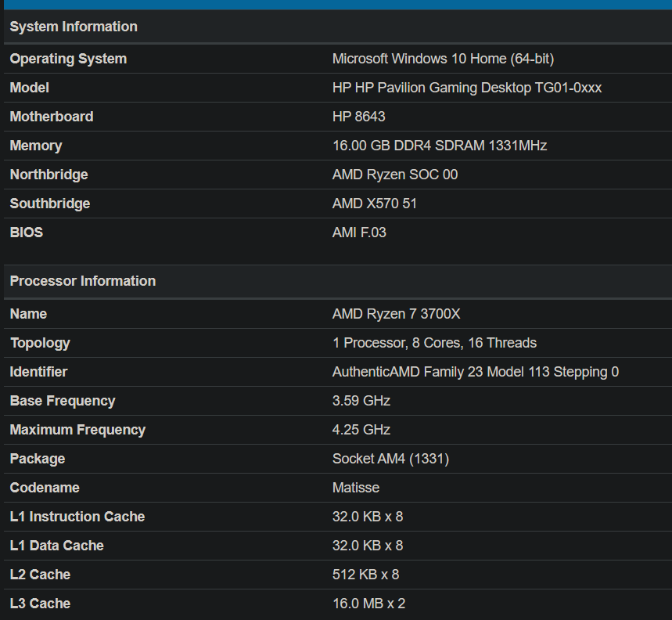Screen dimensions: 672x620
Task: Click the Processor Information section header
Action: (83, 281)
